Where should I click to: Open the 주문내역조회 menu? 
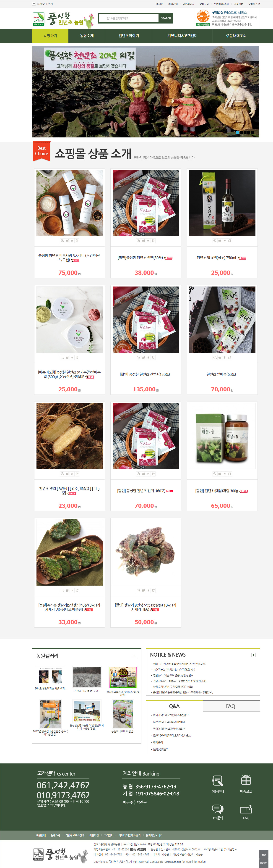coord(236,36)
